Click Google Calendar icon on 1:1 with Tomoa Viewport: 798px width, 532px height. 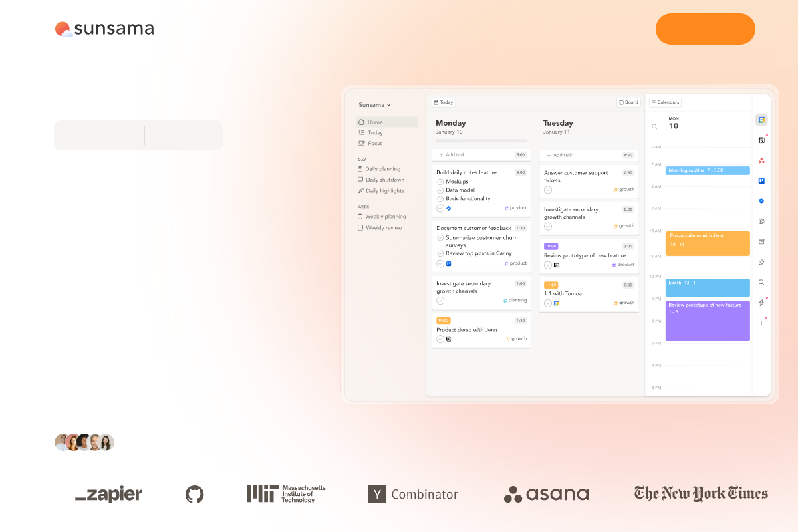[x=556, y=303]
